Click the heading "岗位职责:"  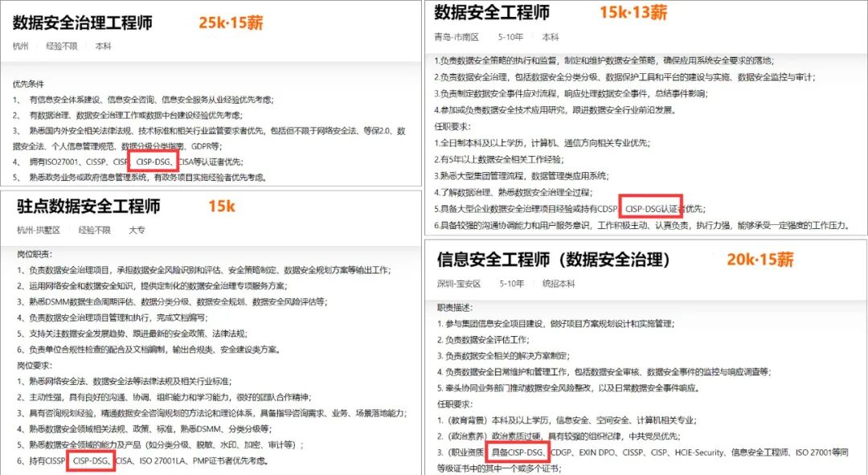[x=35, y=254]
